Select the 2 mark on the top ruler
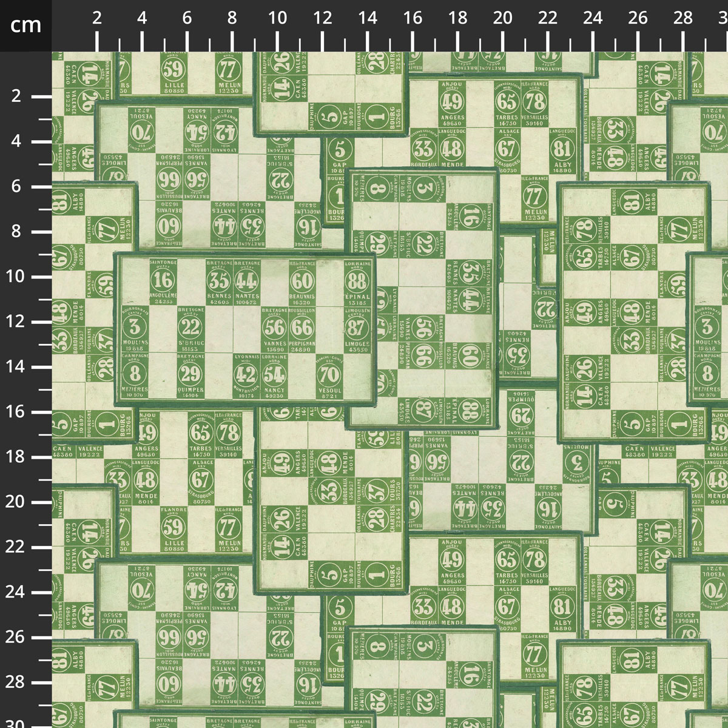The width and height of the screenshot is (728, 728). 97,18
